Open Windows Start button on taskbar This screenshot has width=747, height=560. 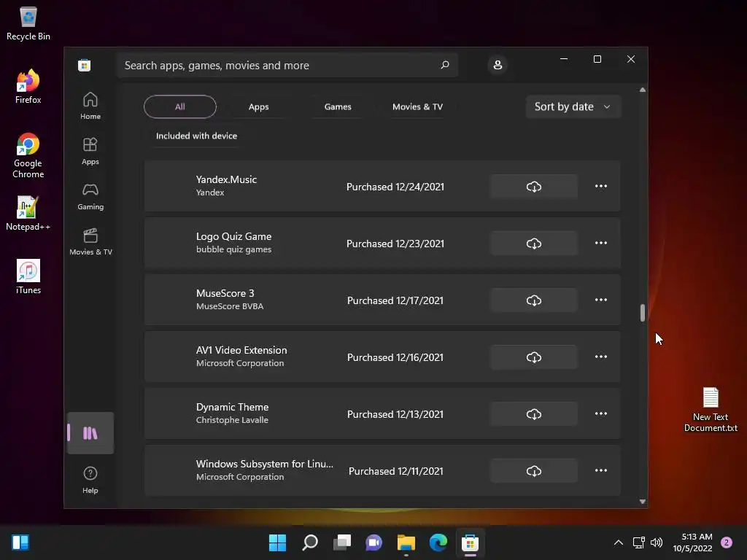point(277,542)
